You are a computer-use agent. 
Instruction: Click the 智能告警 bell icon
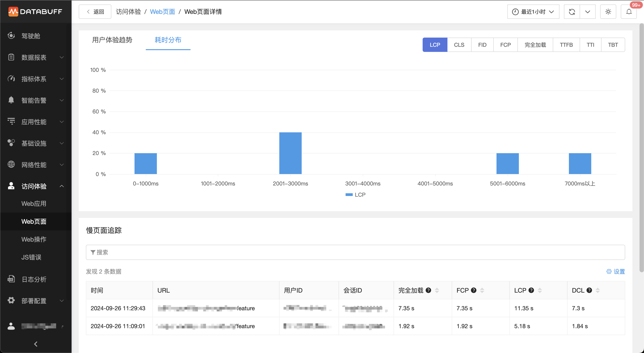point(11,100)
